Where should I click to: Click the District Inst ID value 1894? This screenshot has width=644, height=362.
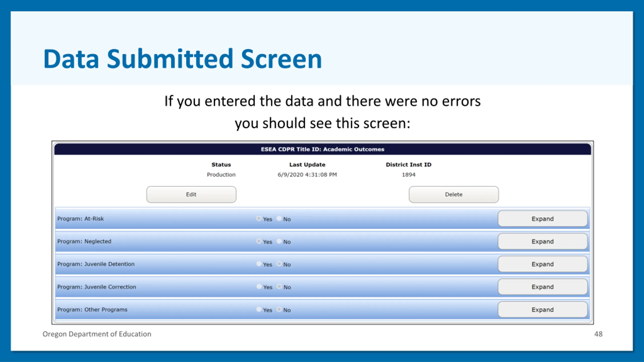(409, 175)
